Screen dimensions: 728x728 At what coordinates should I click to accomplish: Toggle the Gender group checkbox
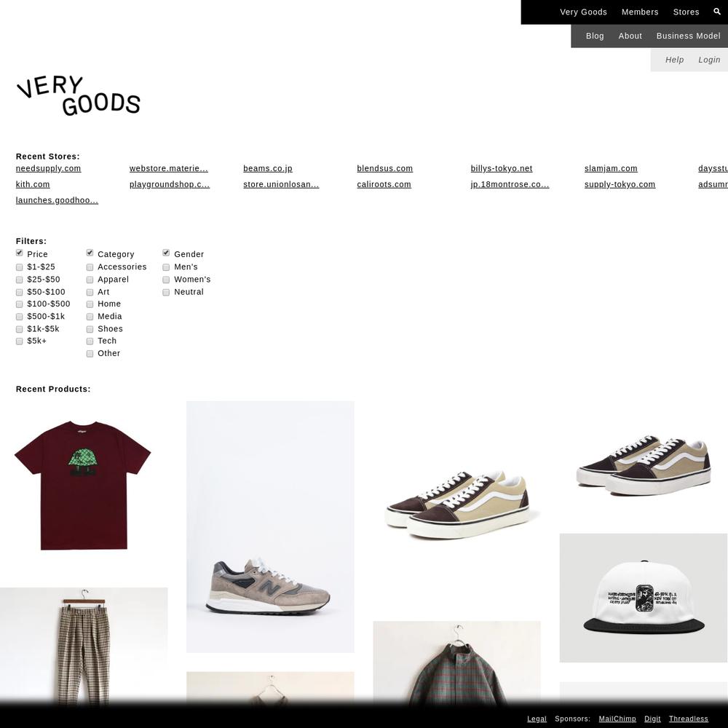[x=166, y=253]
